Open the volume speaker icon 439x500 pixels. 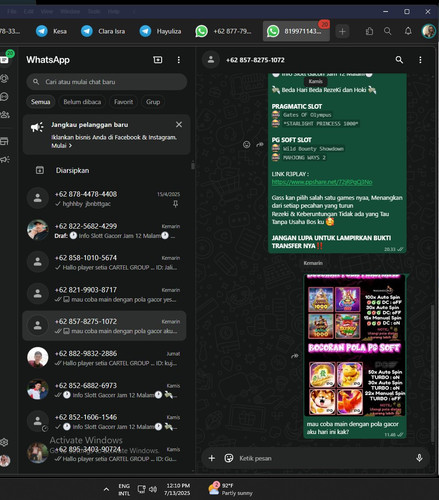tap(153, 489)
